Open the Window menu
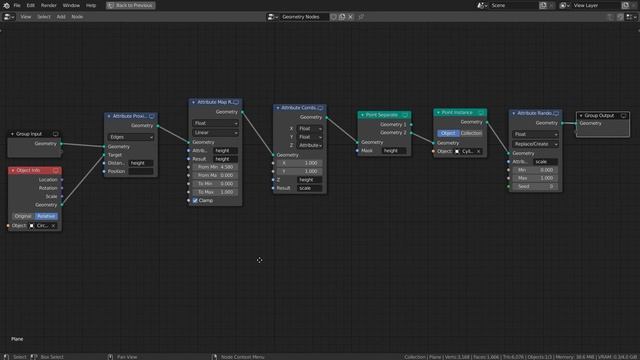Screen dimensions: 640x360 [71, 5]
